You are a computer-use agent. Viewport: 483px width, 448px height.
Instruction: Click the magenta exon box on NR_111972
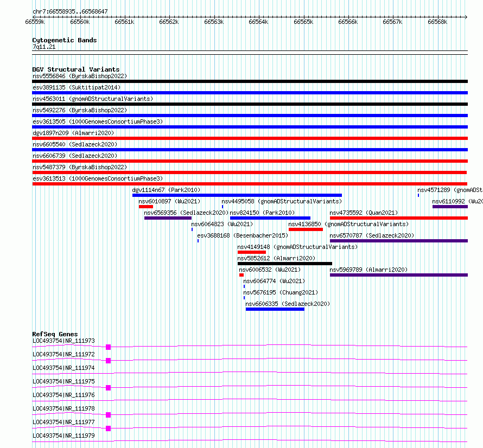click(108, 361)
